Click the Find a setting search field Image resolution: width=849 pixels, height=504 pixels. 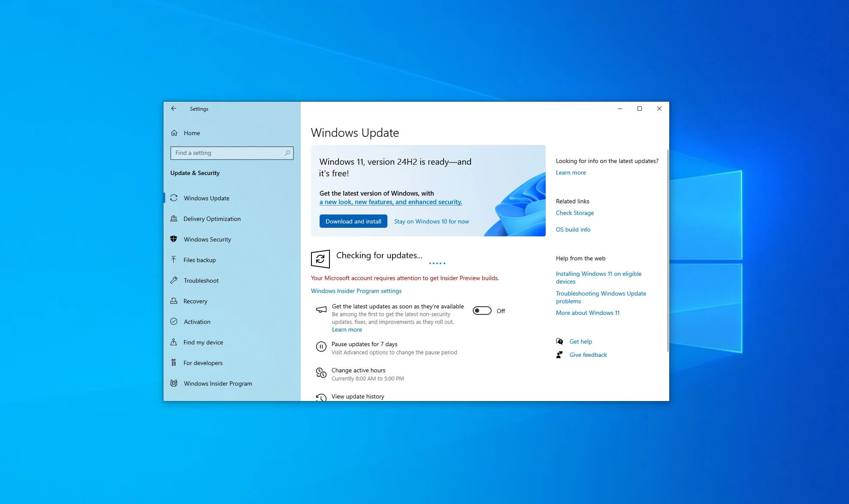[x=231, y=152]
